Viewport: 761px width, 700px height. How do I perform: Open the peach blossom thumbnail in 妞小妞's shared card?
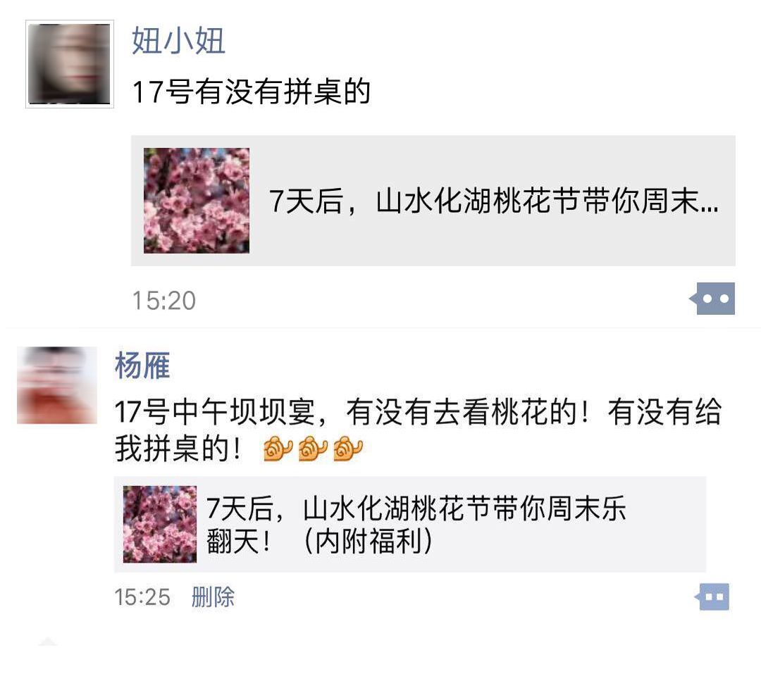tap(197, 200)
